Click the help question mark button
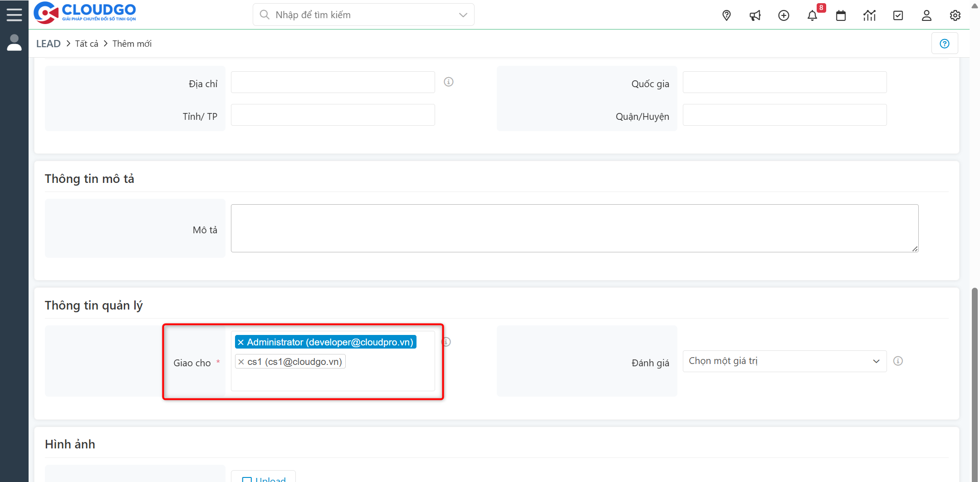Viewport: 980px width, 482px height. (x=945, y=44)
